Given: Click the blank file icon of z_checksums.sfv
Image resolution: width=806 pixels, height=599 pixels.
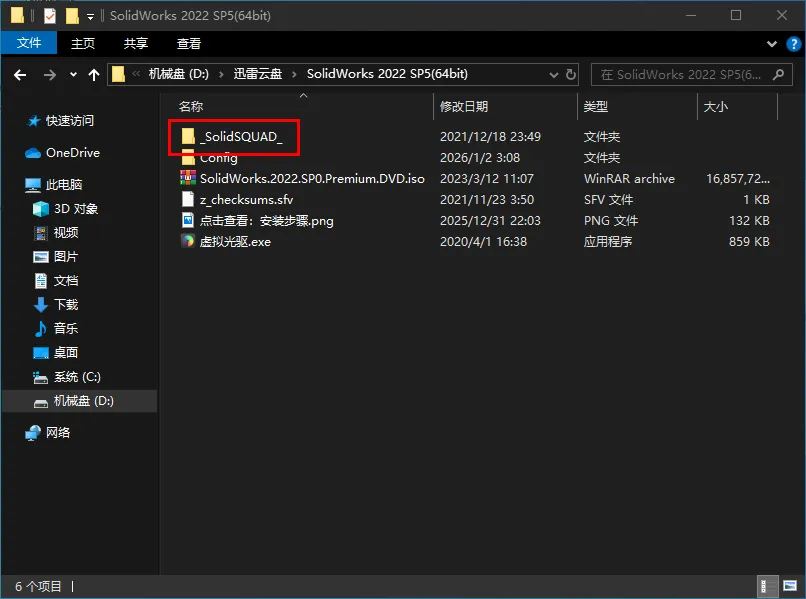Looking at the screenshot, I should (188, 199).
